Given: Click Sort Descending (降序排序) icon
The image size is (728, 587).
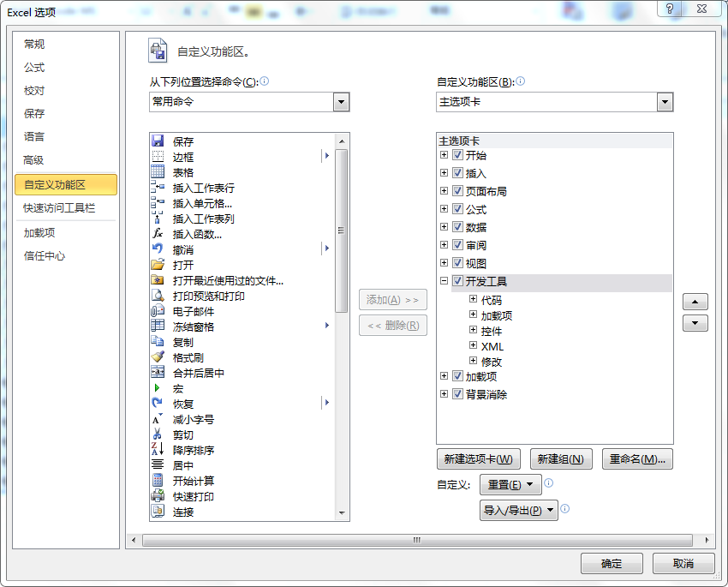Looking at the screenshot, I should 158,449.
